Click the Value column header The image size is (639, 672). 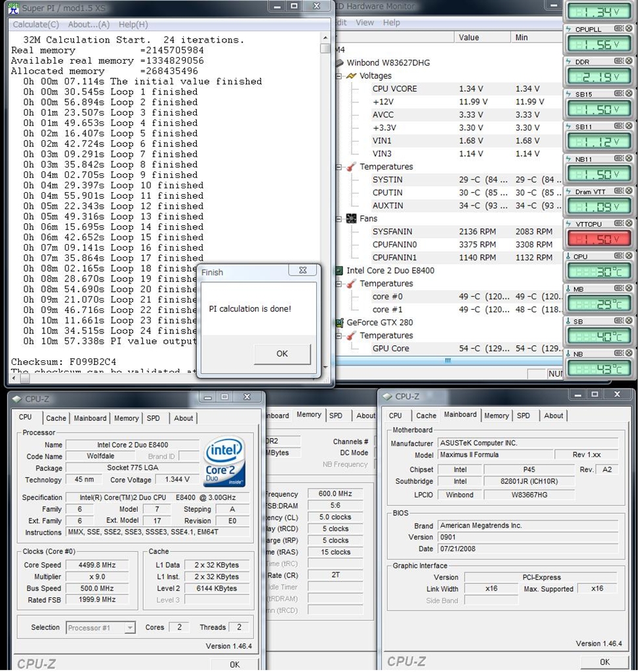[468, 37]
